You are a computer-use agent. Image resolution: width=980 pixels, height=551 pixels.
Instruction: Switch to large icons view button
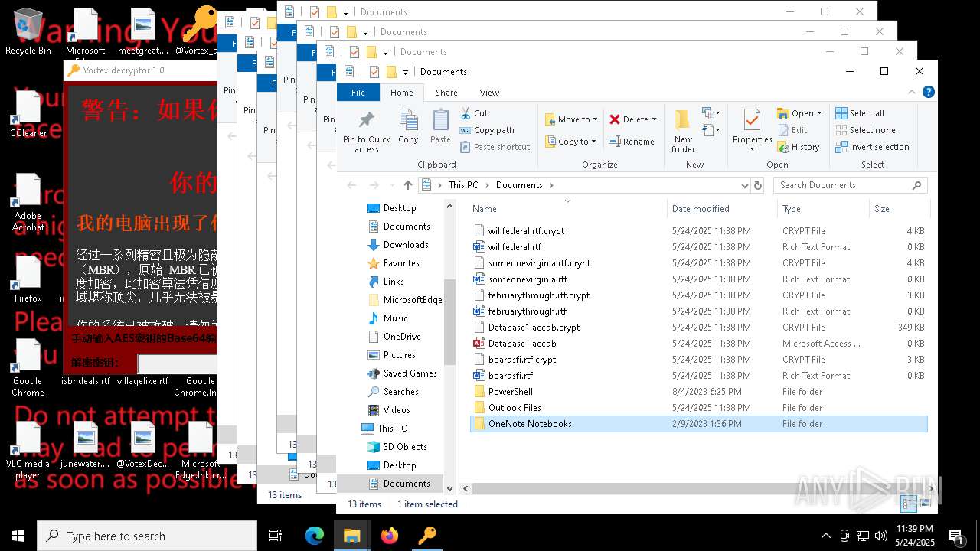[x=925, y=504]
